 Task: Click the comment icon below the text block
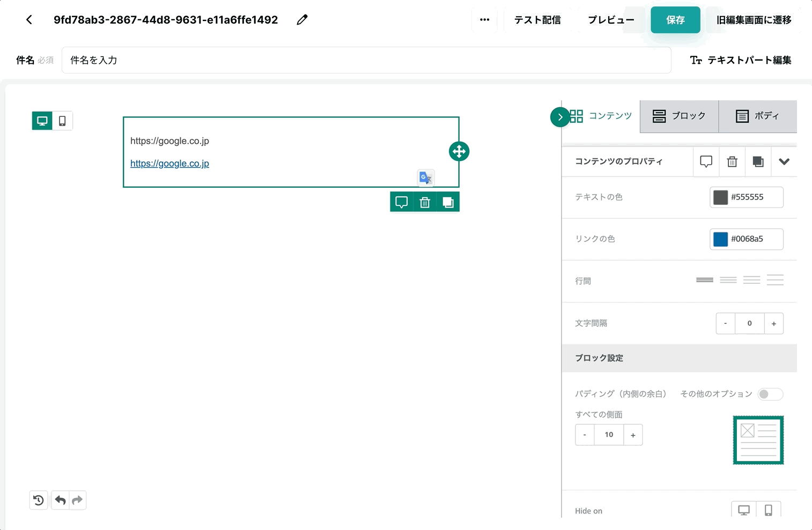click(x=402, y=202)
